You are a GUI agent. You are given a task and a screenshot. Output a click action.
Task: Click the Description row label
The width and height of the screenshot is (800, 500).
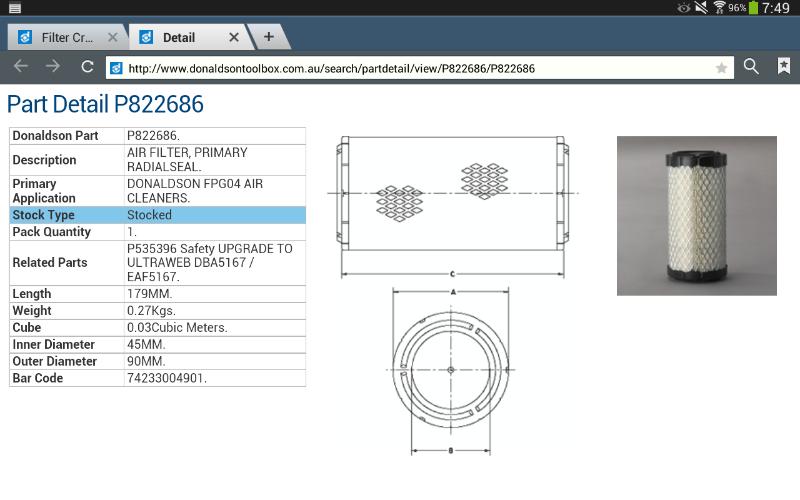(x=44, y=160)
